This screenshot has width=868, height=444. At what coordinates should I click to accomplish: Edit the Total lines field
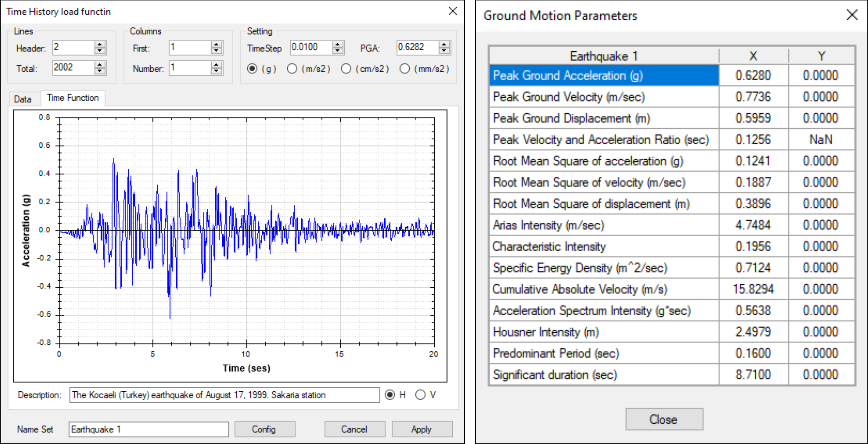coord(73,68)
